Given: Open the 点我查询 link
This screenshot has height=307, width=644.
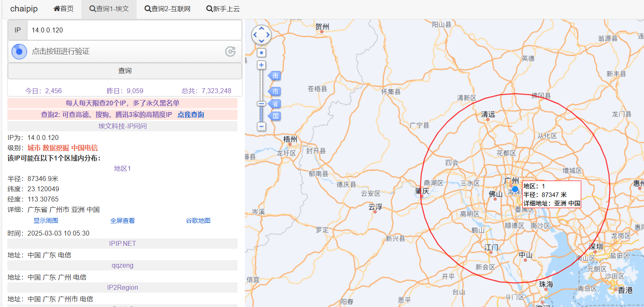Looking at the screenshot, I should [x=191, y=115].
